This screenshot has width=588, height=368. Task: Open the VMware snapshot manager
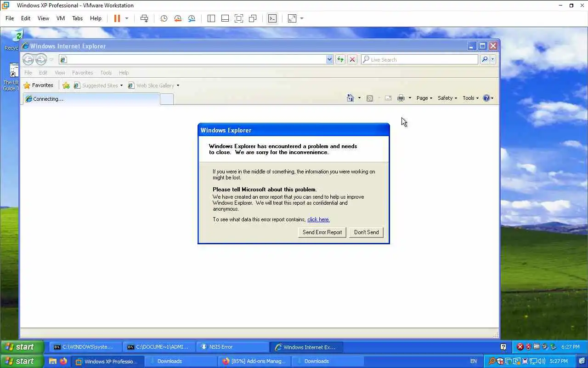pyautogui.click(x=192, y=18)
